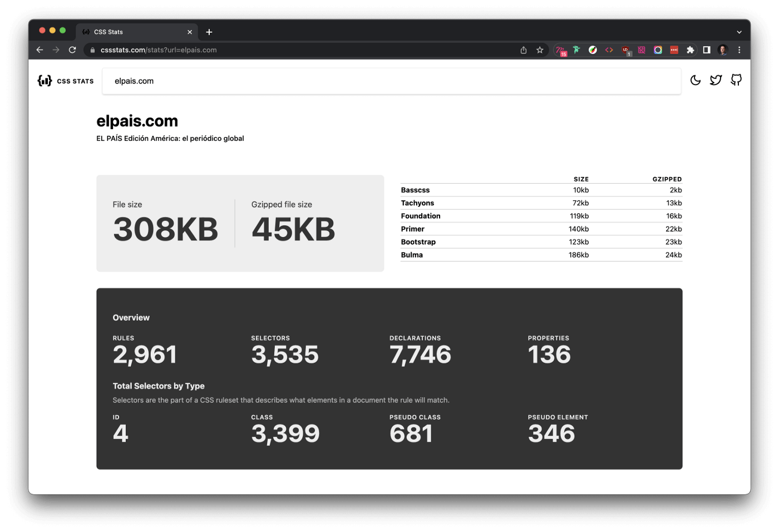Reload the page
The image size is (779, 532).
tap(72, 50)
